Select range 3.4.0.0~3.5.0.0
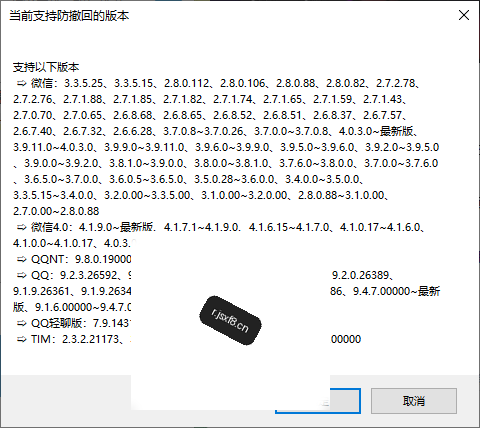This screenshot has height=428, width=480. pos(322,179)
